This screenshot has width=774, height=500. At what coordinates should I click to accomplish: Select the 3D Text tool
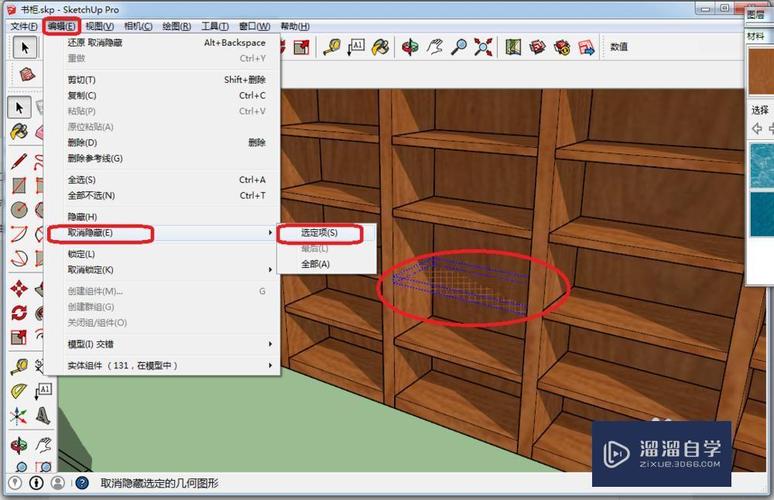point(43,416)
